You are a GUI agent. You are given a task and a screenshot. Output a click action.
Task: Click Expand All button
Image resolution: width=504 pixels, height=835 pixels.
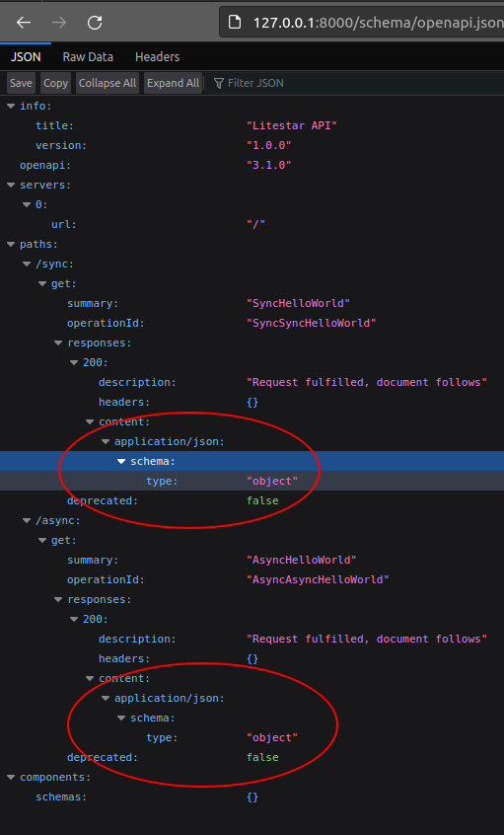click(x=173, y=83)
